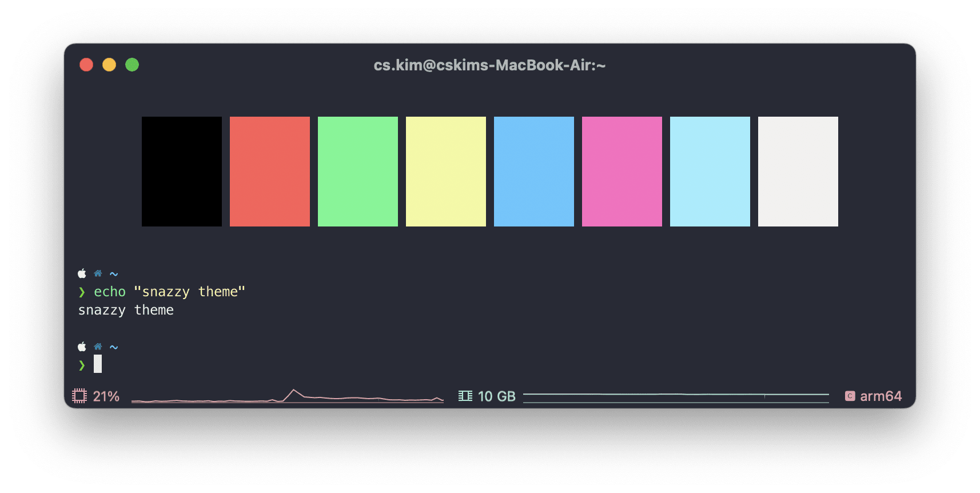
Task: Click the red color swatch
Action: click(270, 172)
